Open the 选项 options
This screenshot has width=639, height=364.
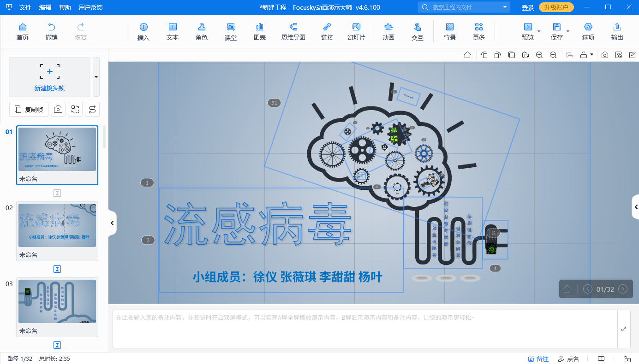pyautogui.click(x=588, y=32)
